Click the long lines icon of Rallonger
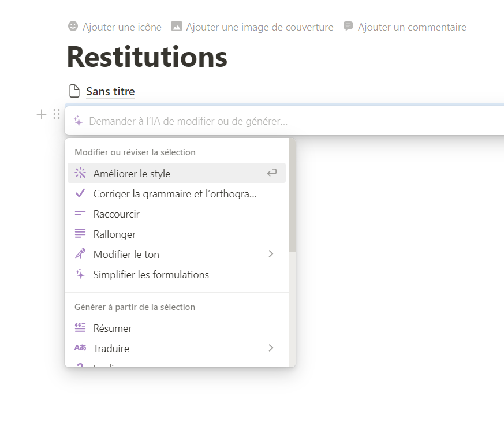 pos(80,233)
